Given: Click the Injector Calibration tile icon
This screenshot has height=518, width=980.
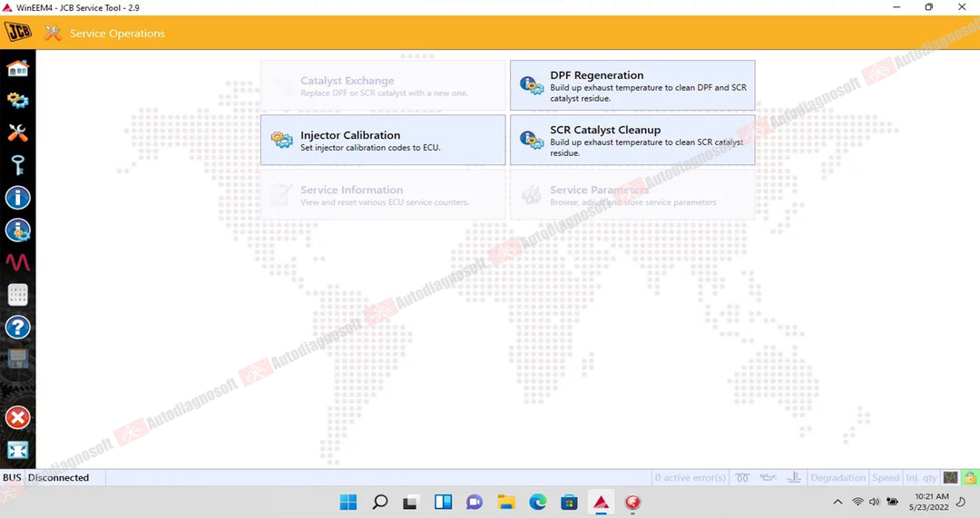Looking at the screenshot, I should (281, 140).
